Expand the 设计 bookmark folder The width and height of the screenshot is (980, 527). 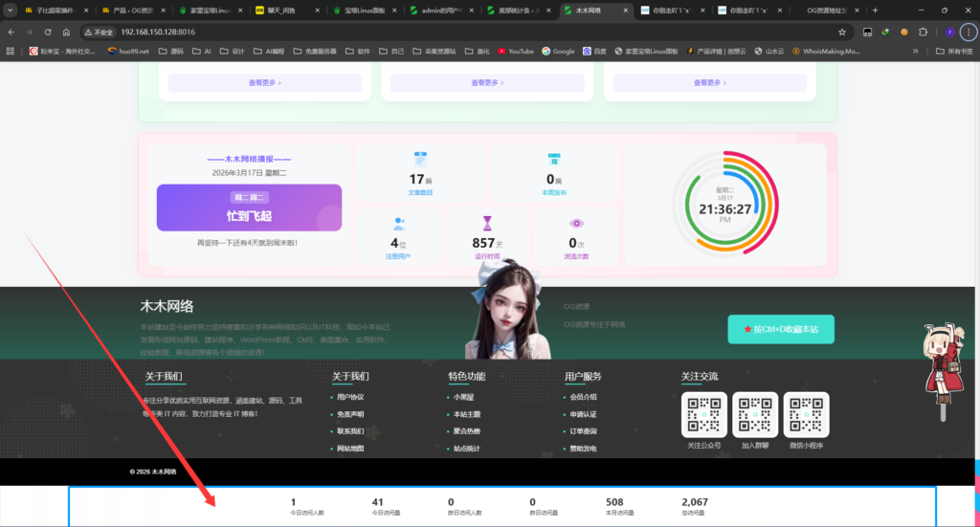pyautogui.click(x=232, y=52)
